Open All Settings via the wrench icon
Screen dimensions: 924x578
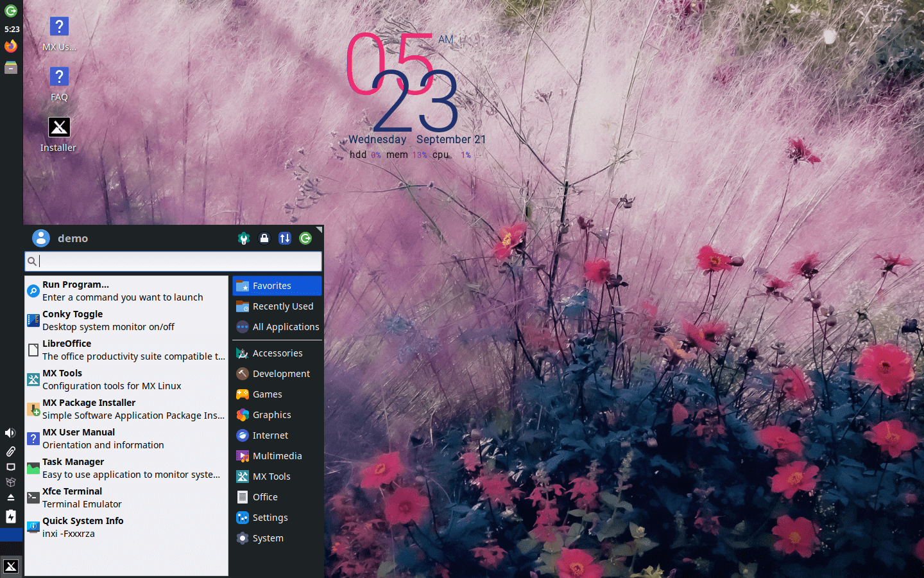click(x=244, y=238)
